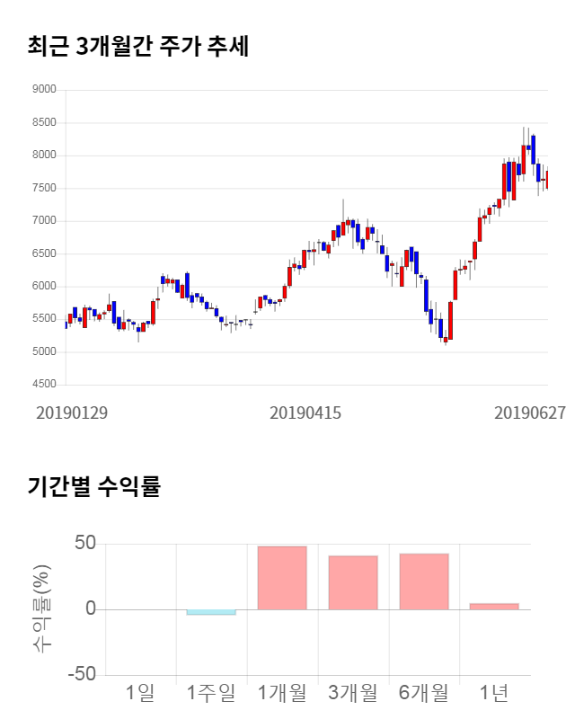
Task: Click the 6개월 return bar
Action: click(424, 582)
